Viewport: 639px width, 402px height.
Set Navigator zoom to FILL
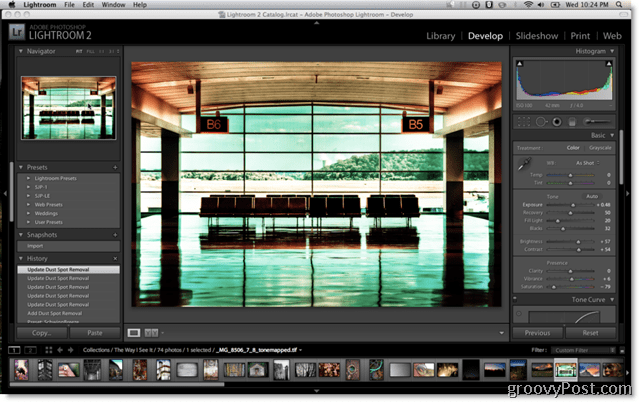point(90,51)
